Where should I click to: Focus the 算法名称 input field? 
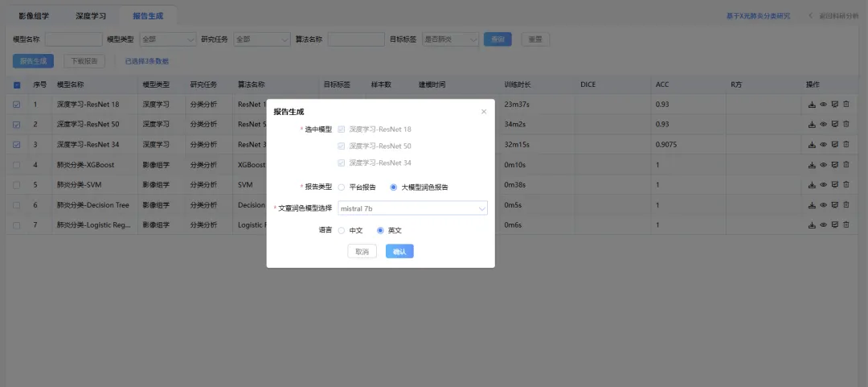tap(356, 39)
